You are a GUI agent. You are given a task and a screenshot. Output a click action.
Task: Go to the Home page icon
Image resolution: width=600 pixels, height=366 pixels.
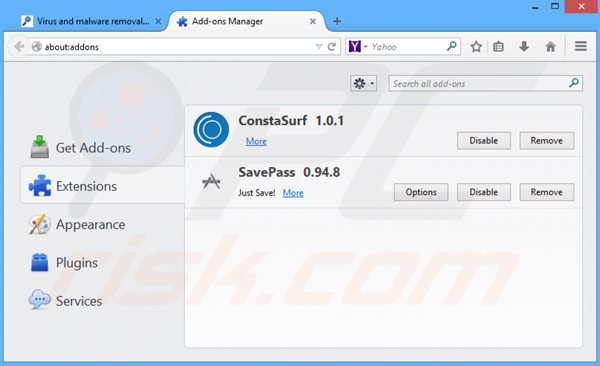[x=550, y=47]
